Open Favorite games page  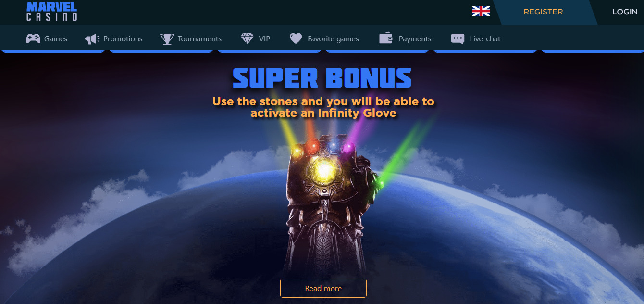(x=333, y=39)
